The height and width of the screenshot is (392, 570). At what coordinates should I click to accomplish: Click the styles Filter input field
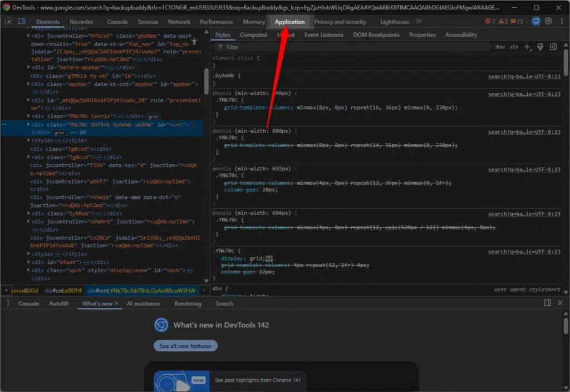click(x=356, y=47)
